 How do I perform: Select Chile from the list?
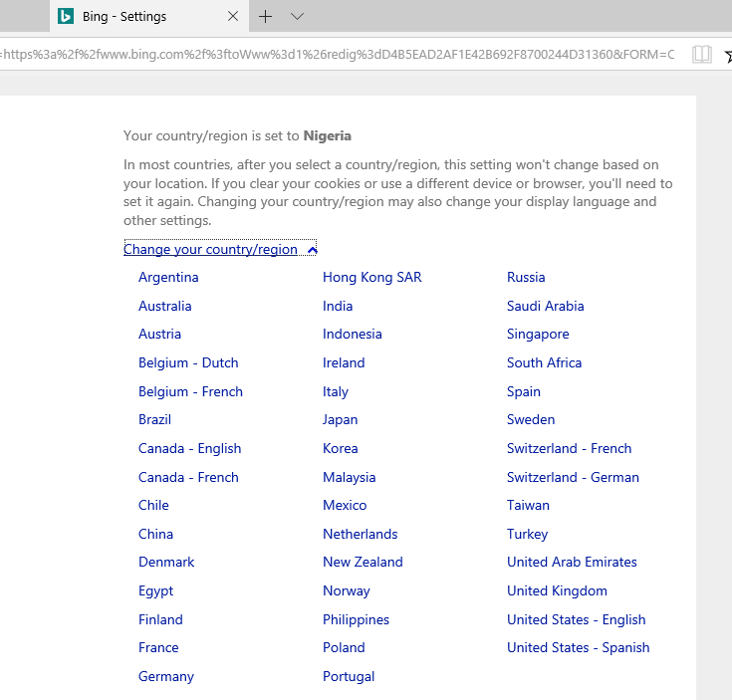[x=153, y=506]
